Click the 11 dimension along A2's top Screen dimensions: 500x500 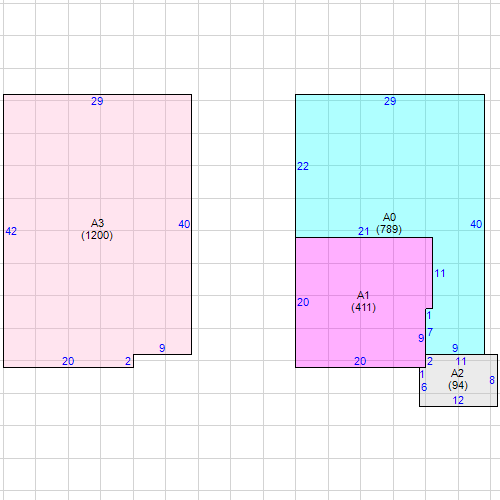[461, 361]
